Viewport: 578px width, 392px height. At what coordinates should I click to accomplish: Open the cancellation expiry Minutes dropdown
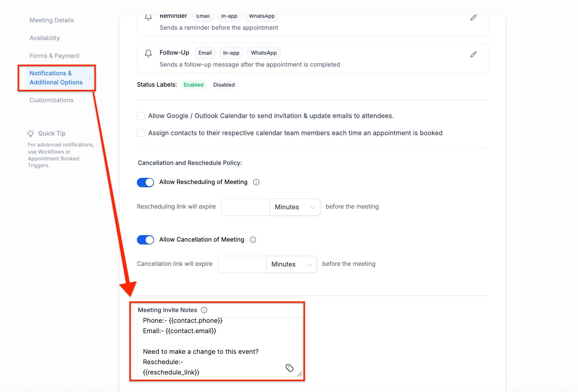(291, 264)
